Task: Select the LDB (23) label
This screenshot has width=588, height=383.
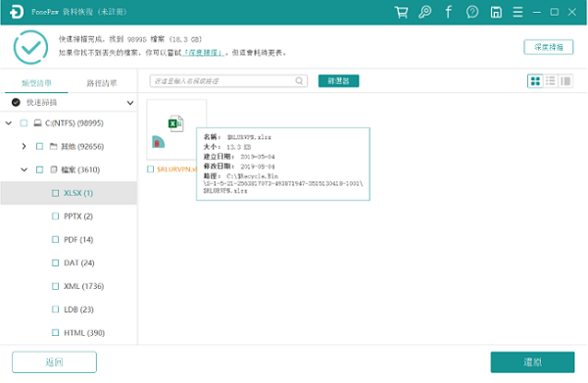Action: [78, 310]
